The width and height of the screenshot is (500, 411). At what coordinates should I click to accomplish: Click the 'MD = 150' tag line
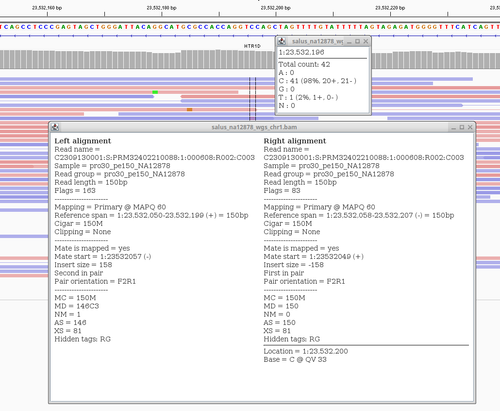[x=281, y=306]
